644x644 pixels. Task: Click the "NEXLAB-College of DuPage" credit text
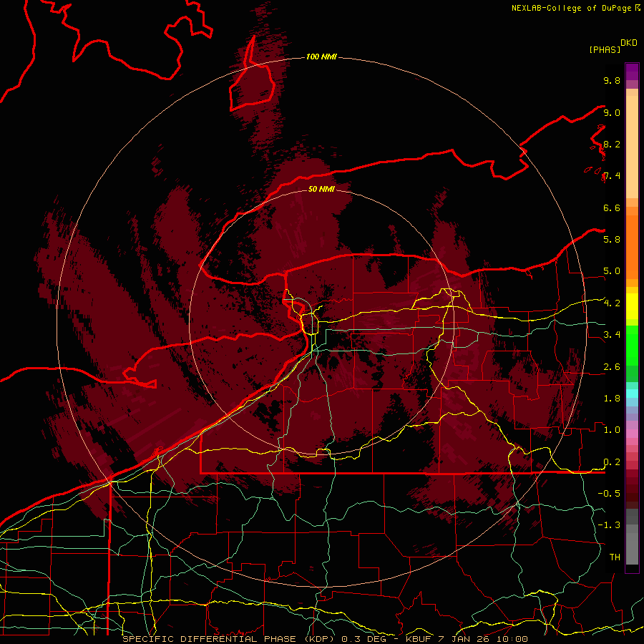coord(571,8)
